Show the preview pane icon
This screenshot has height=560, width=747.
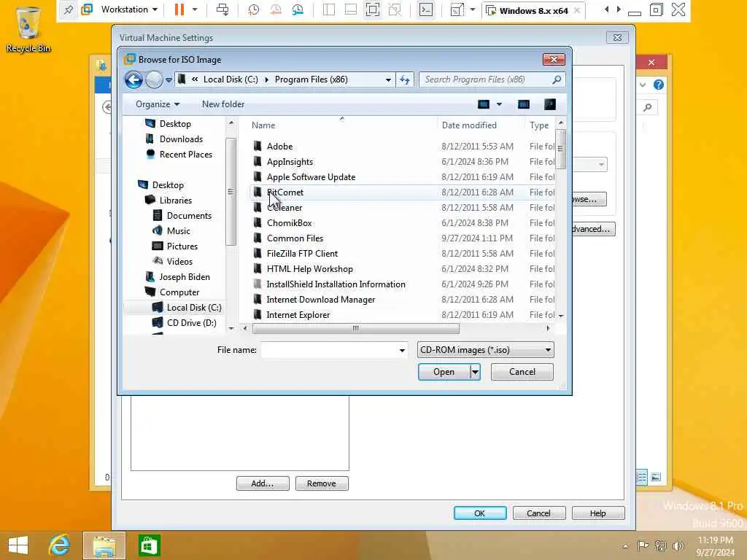coord(524,104)
